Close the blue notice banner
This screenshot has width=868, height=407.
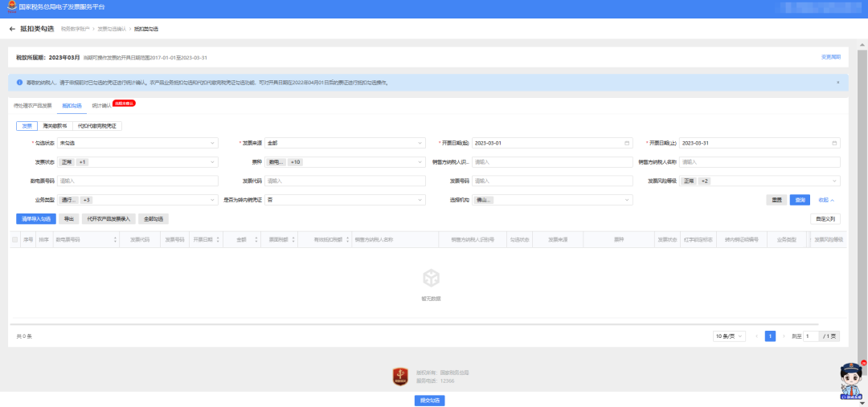point(837,82)
